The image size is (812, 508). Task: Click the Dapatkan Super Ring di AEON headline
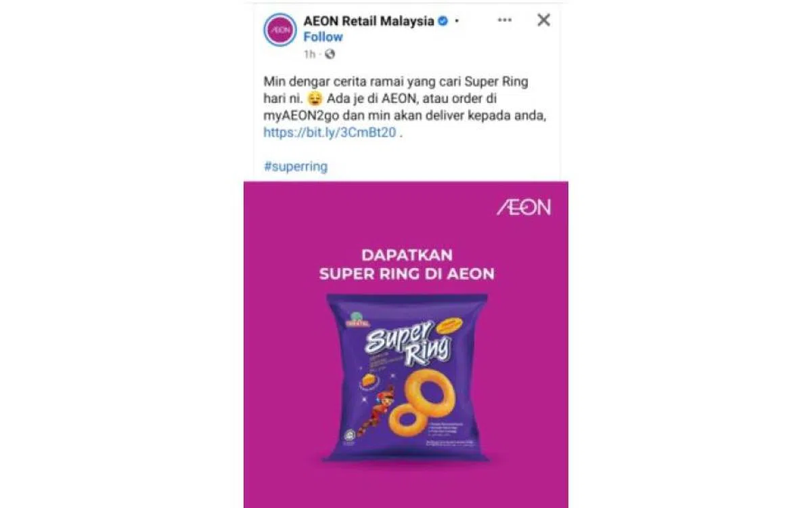pos(407,265)
